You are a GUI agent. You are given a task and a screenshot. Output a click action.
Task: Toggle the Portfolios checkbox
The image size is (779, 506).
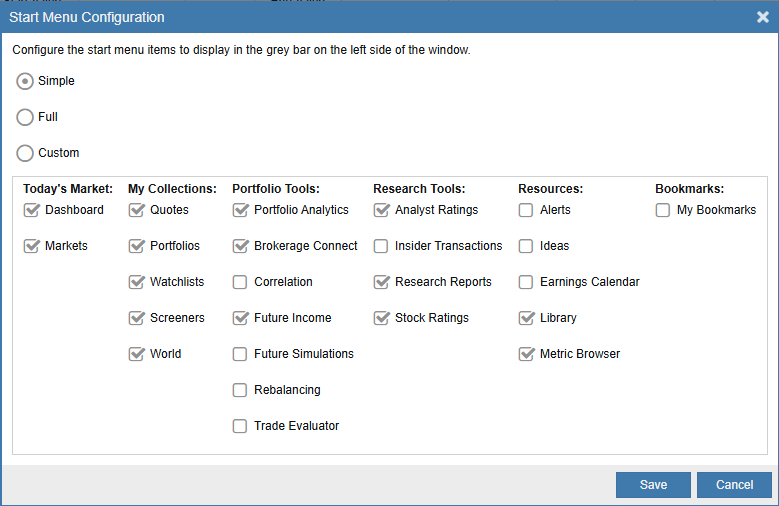click(136, 246)
